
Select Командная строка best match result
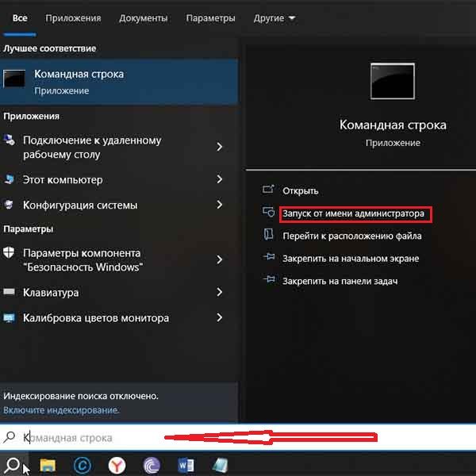[x=119, y=82]
